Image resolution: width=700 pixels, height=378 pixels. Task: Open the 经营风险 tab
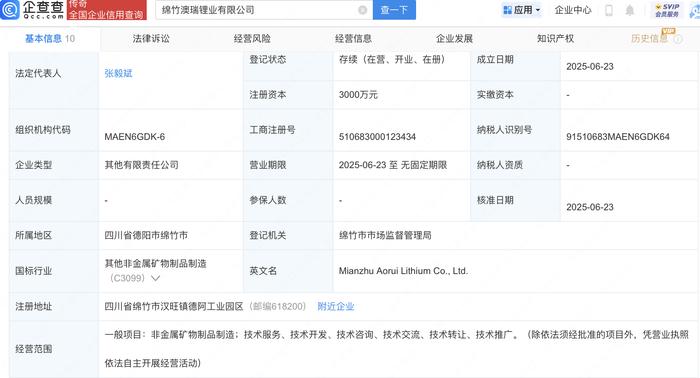(252, 39)
